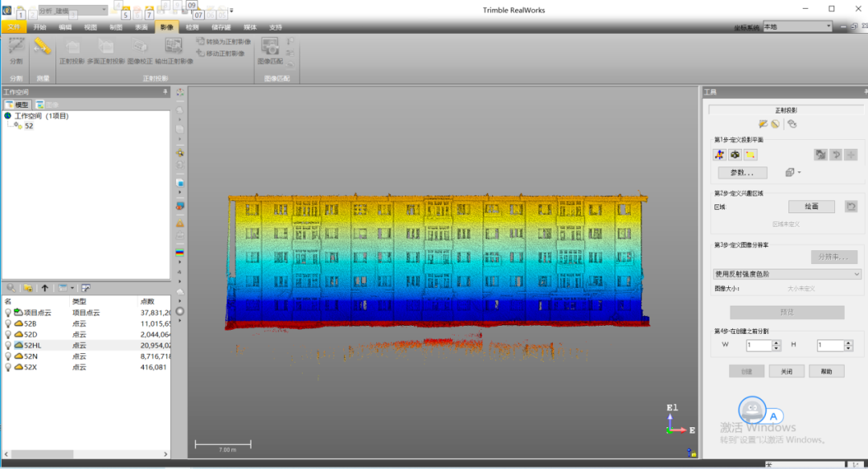Select project 52 in the tree

29,125
